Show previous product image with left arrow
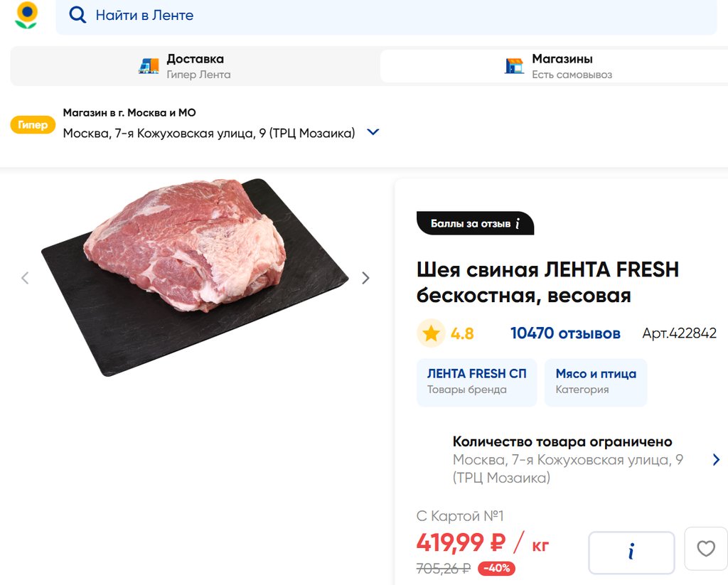The width and height of the screenshot is (728, 585). tap(25, 278)
